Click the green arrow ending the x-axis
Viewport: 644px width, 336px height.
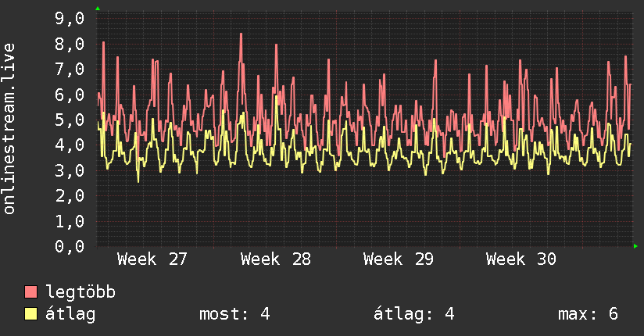click(635, 246)
